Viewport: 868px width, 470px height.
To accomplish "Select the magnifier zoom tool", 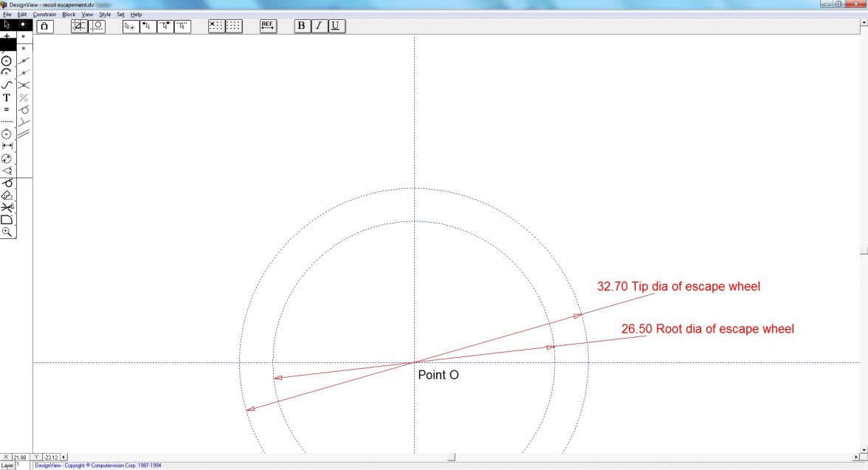I will [x=7, y=232].
